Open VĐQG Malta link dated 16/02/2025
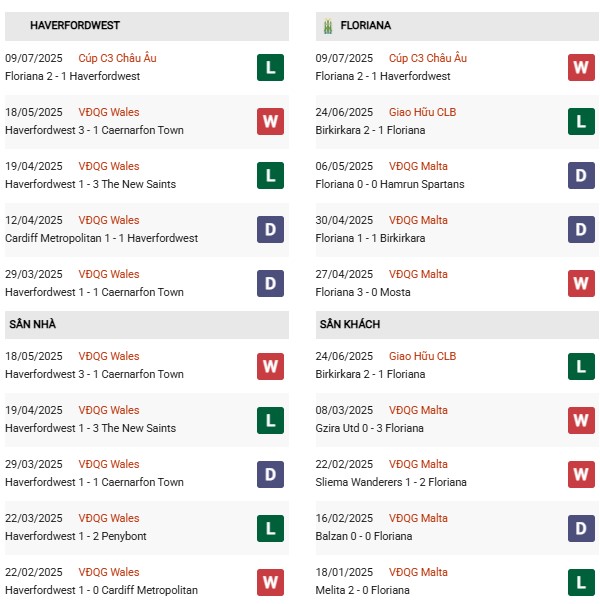This screenshot has height=604, width=600. click(x=418, y=518)
